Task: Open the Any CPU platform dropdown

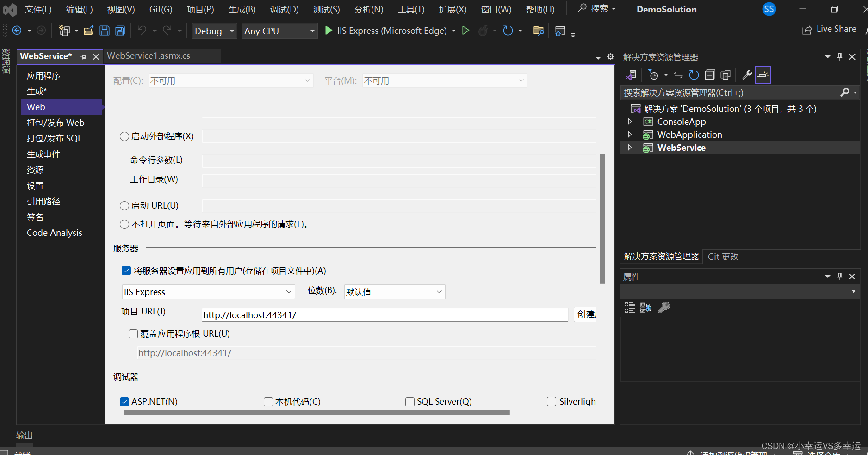Action: point(279,31)
